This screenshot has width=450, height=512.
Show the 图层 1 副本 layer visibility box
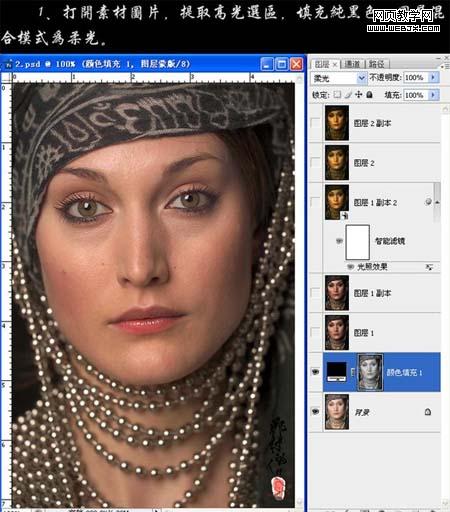point(315,293)
